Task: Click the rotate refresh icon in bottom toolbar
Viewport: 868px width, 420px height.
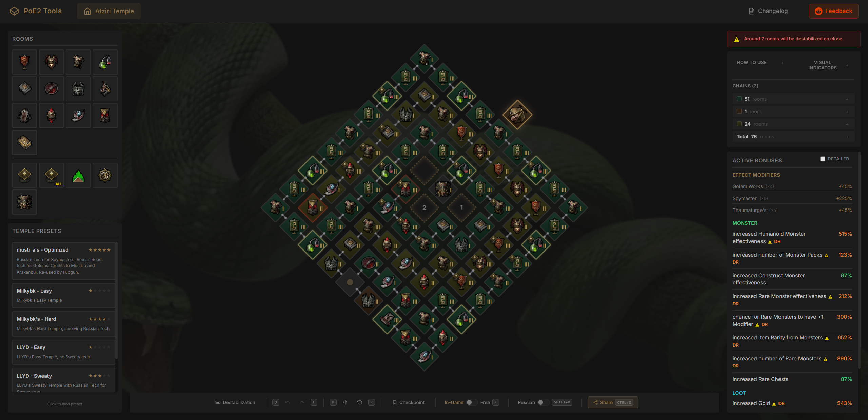Action: click(360, 402)
